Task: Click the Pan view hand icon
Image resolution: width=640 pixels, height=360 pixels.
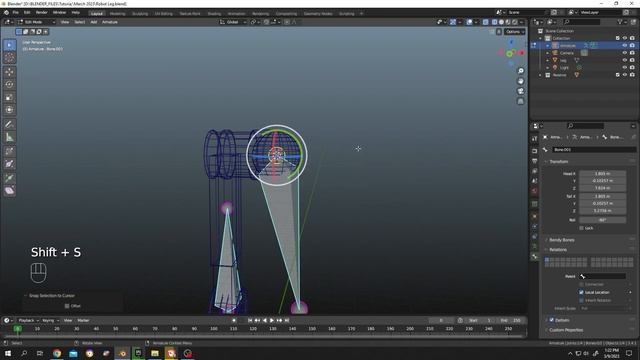Action: click(x=520, y=81)
